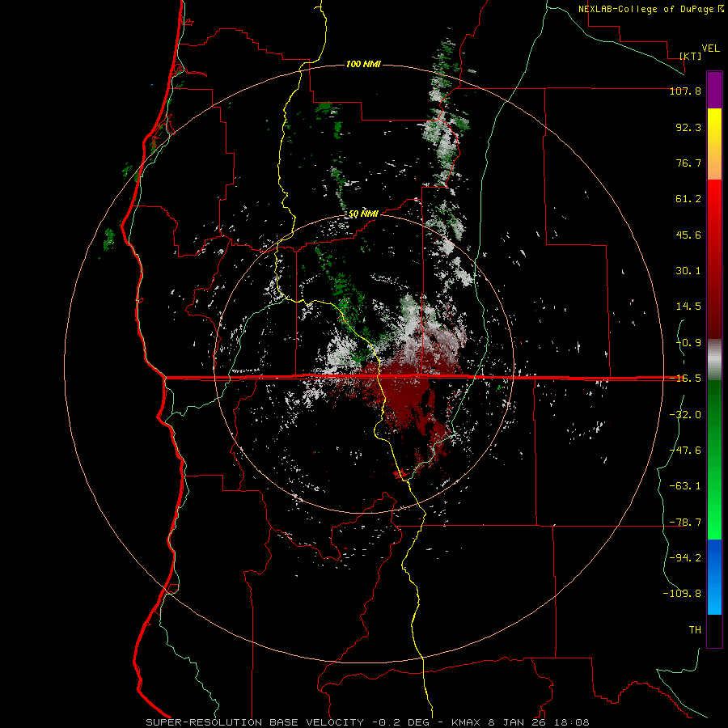Click the 107.8 velocity scale value
Viewport: 728px width, 728px height.
[685, 91]
